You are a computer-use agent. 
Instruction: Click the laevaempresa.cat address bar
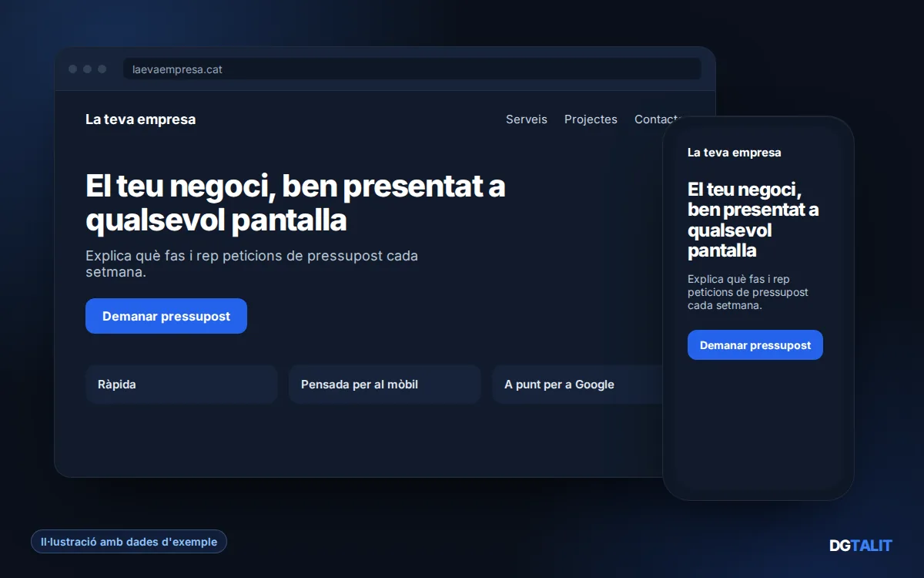coord(412,69)
